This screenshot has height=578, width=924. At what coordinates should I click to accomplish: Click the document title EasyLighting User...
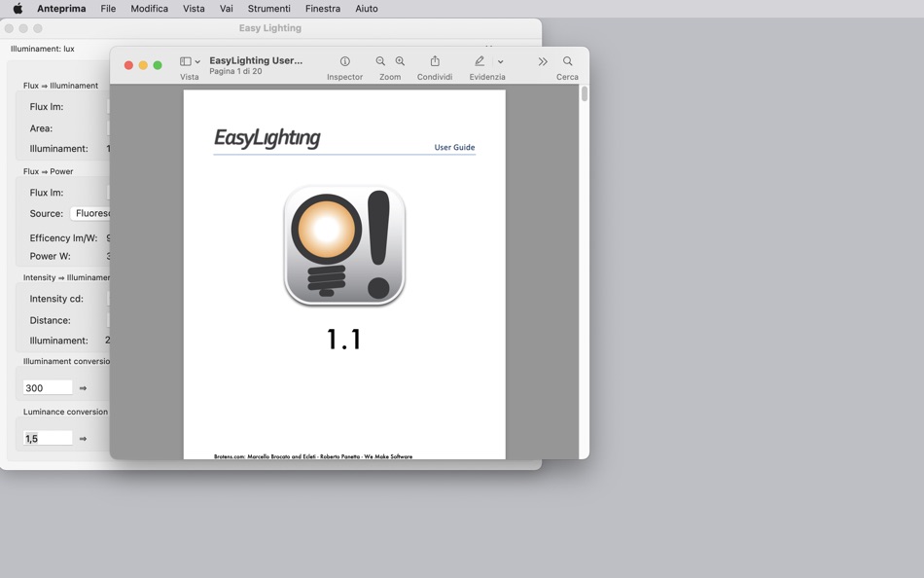point(256,60)
